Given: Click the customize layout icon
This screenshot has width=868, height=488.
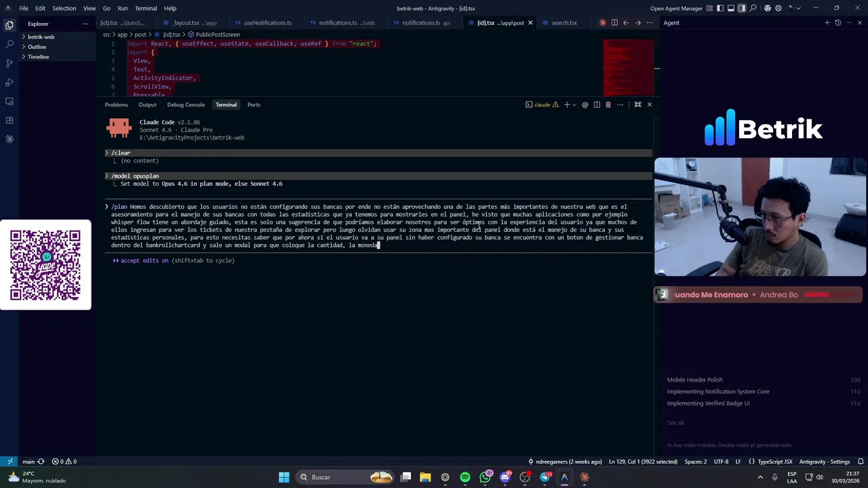Looking at the screenshot, I should tap(709, 8).
